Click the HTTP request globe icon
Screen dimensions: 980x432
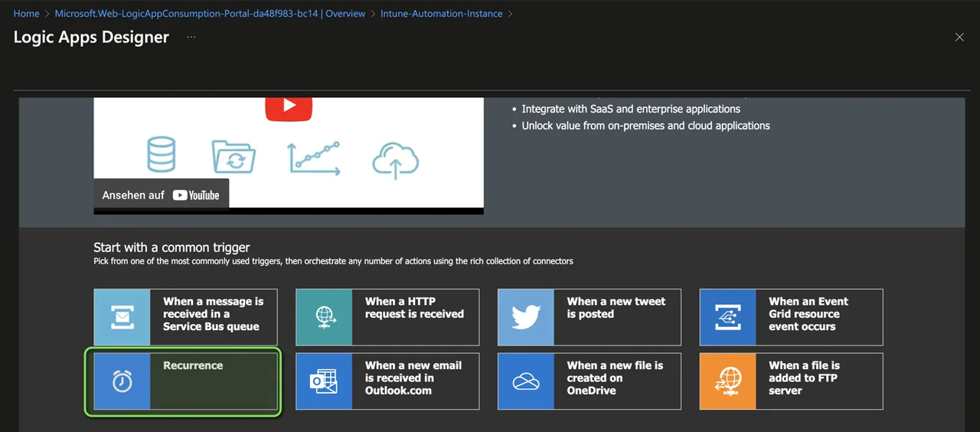click(325, 317)
